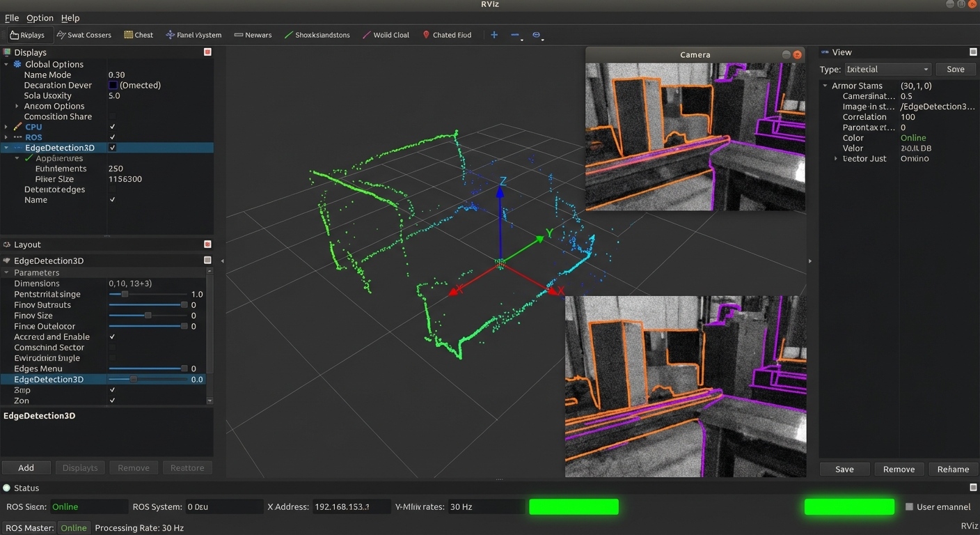Viewport: 980px width, 535px height.
Task: Toggle the Zon parameter checkbox
Action: point(112,401)
